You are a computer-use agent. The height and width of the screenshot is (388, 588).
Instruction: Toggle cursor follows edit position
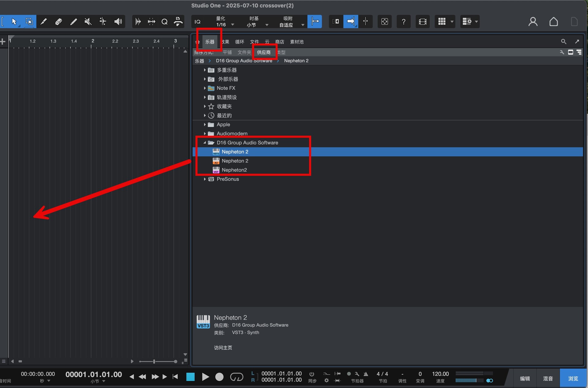[336, 21]
